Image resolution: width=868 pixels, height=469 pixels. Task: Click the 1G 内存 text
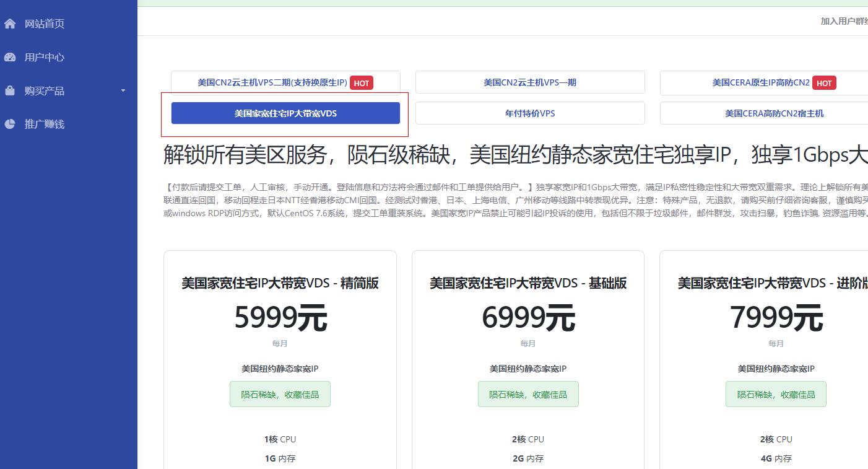pyautogui.click(x=280, y=458)
